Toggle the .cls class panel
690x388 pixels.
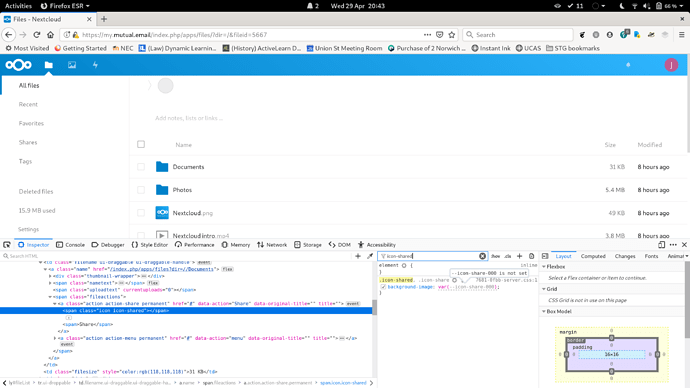[508, 256]
